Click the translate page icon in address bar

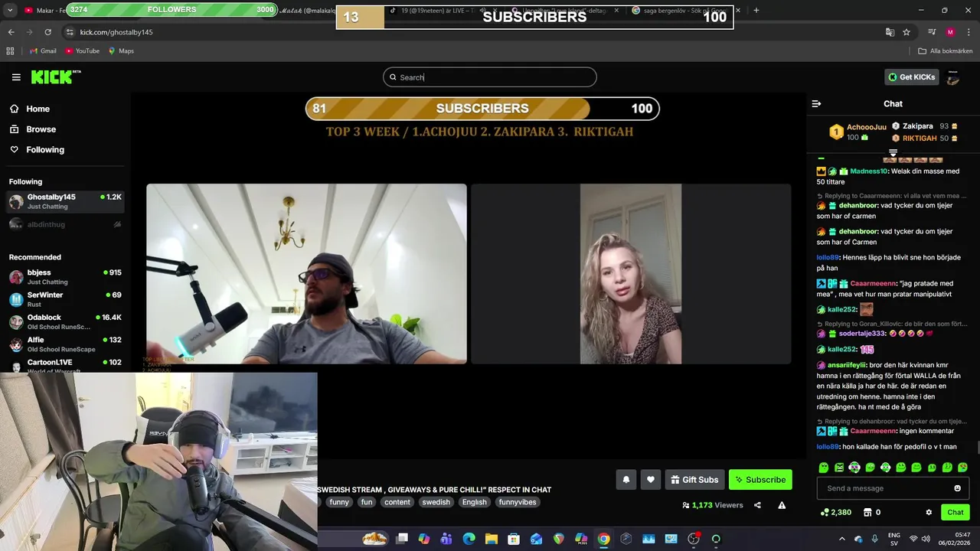tap(890, 32)
